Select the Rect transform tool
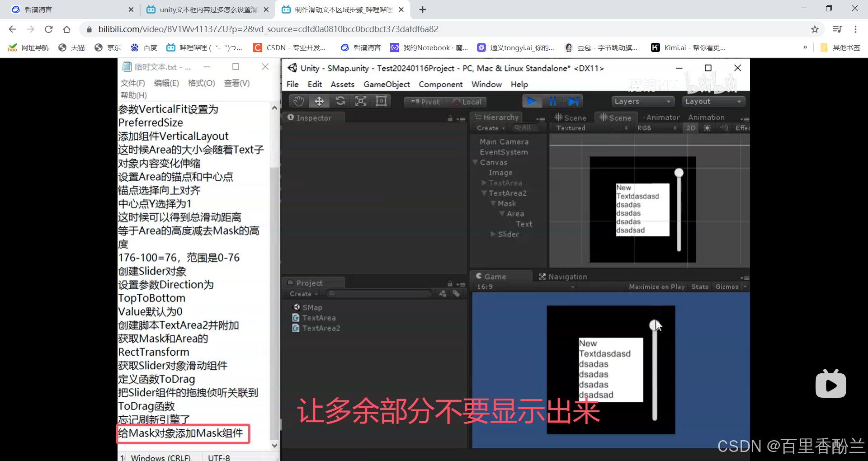This screenshot has height=461, width=868. pyautogui.click(x=381, y=101)
